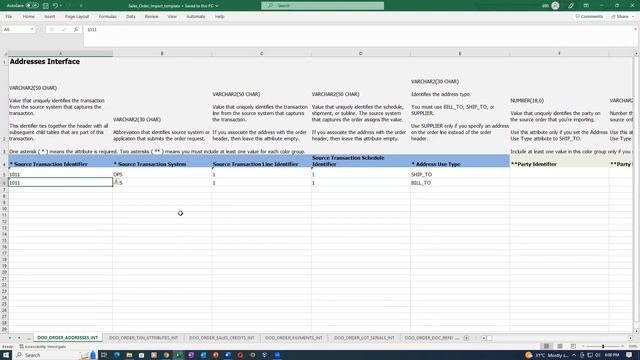Open the Windows Start menu

6,355
